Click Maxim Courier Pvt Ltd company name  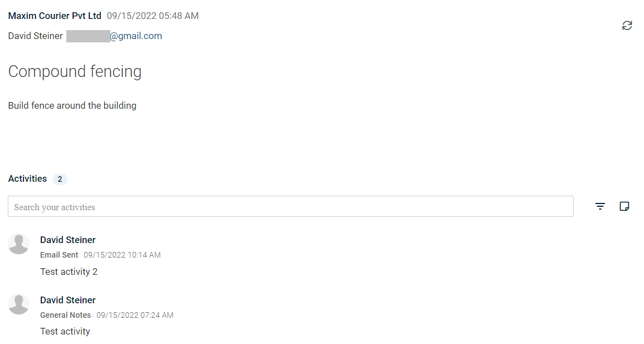[55, 16]
